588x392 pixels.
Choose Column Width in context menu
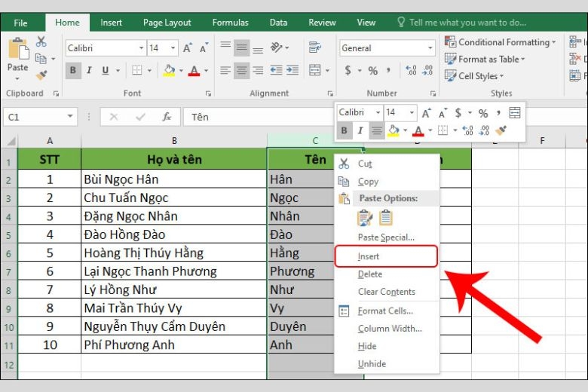(386, 329)
